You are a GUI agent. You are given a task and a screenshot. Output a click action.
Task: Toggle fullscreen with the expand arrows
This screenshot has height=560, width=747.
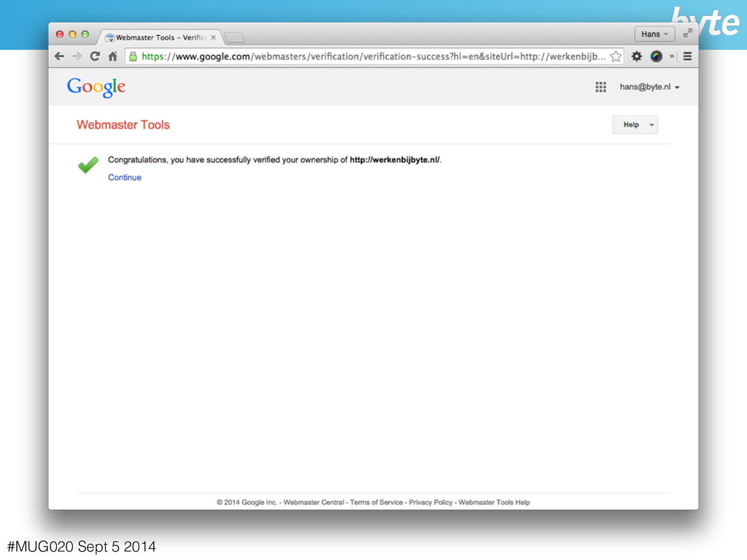(688, 33)
